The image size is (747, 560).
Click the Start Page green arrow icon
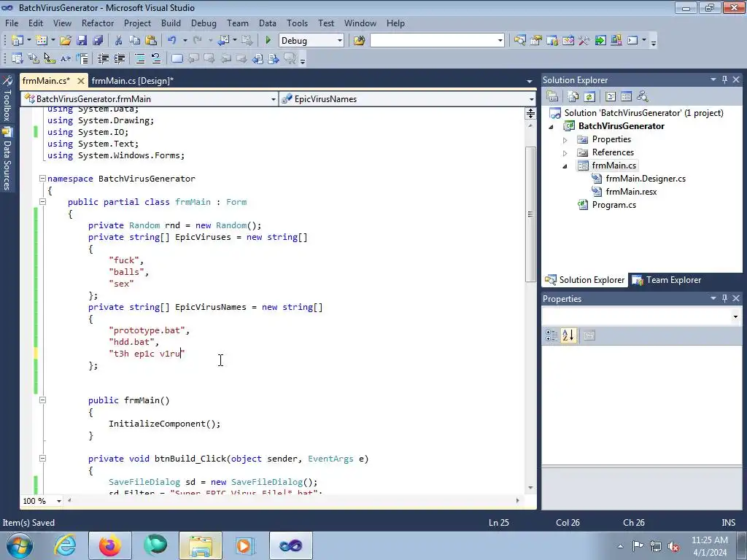pos(600,41)
